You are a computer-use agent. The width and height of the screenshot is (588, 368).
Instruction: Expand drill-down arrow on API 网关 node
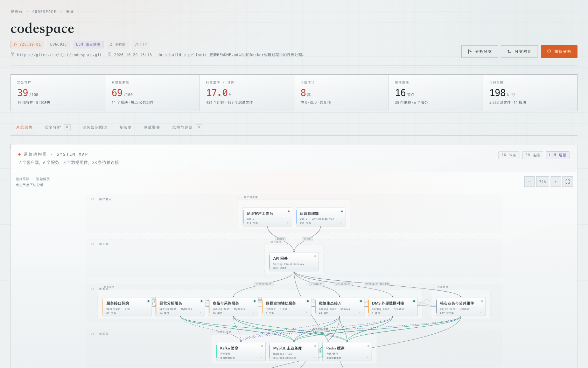314,268
